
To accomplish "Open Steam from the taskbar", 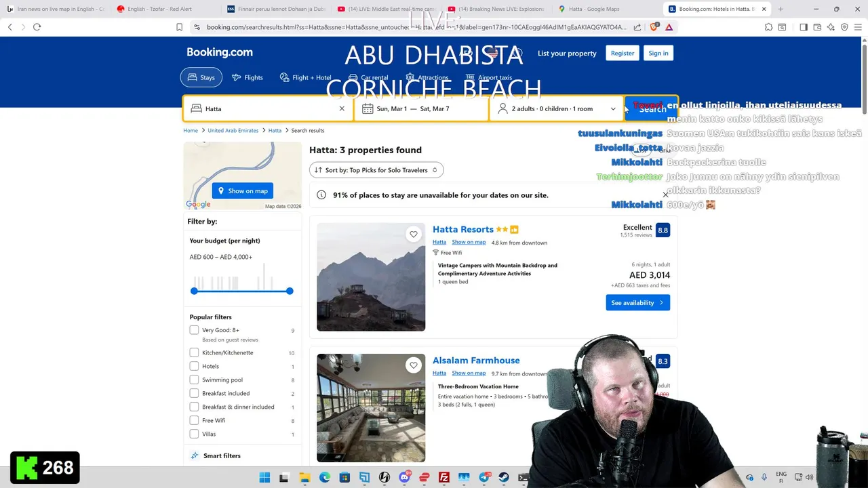I will 504,477.
